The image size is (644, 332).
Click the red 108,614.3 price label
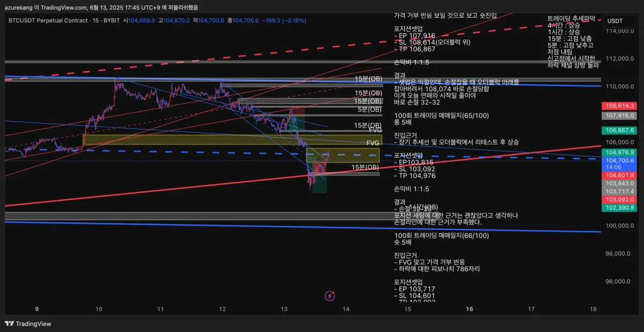[620, 106]
